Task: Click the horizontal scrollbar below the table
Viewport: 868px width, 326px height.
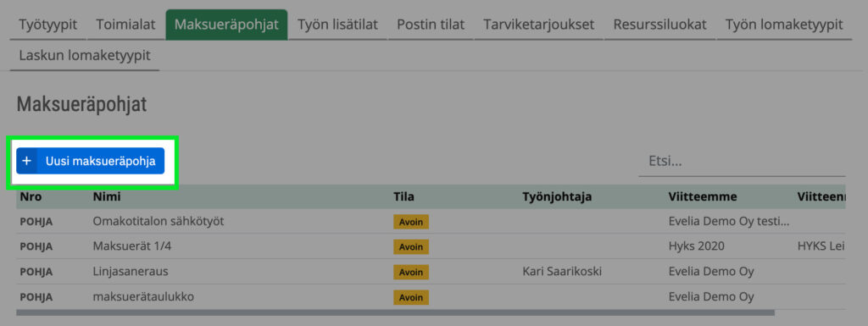Action: coord(395,312)
